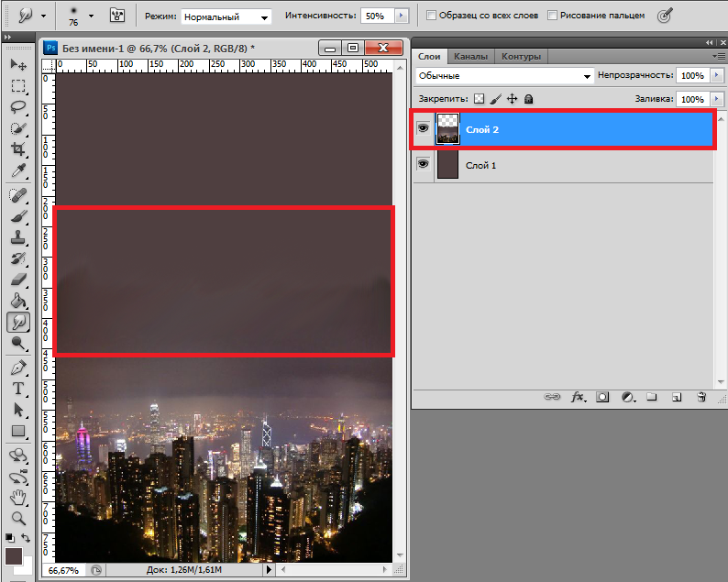Open the Режим mode dropdown
The height and width of the screenshot is (582, 728).
point(226,16)
